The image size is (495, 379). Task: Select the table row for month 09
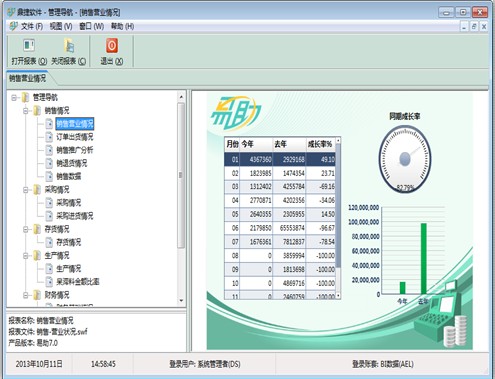point(280,269)
